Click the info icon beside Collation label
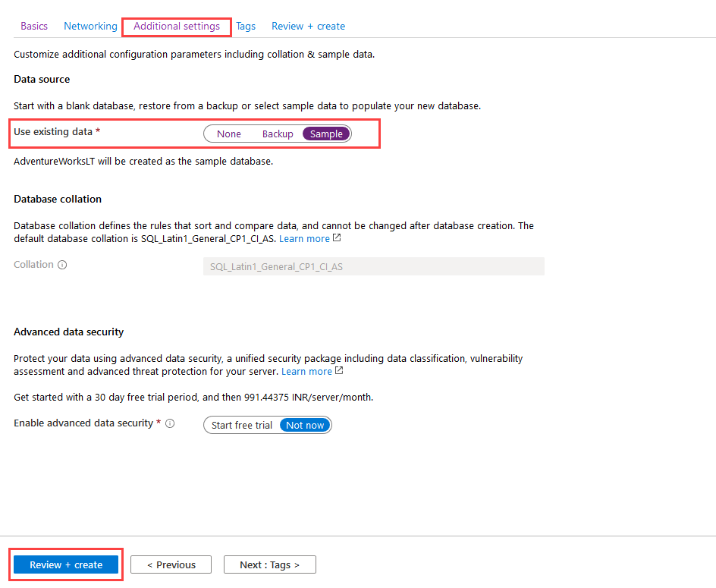Screen dimensions: 716x588 tap(62, 265)
